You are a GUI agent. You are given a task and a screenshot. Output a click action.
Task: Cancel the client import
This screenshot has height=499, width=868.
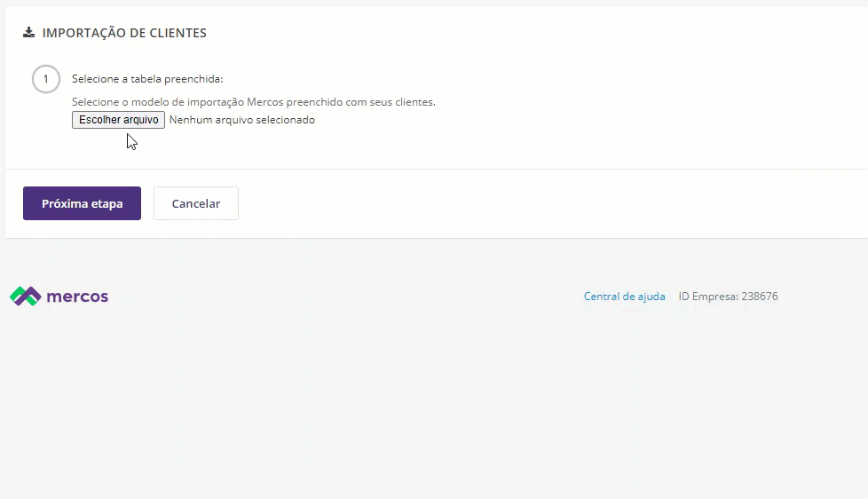195,203
